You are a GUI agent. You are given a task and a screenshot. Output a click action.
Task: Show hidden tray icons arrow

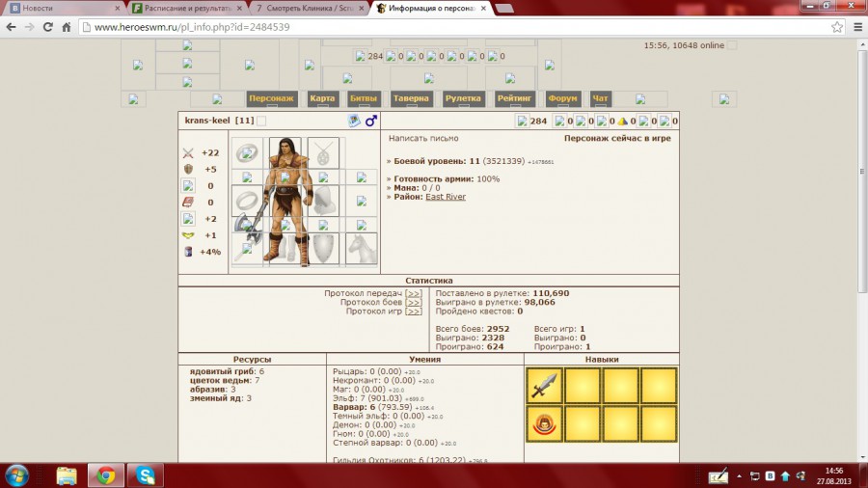[739, 475]
